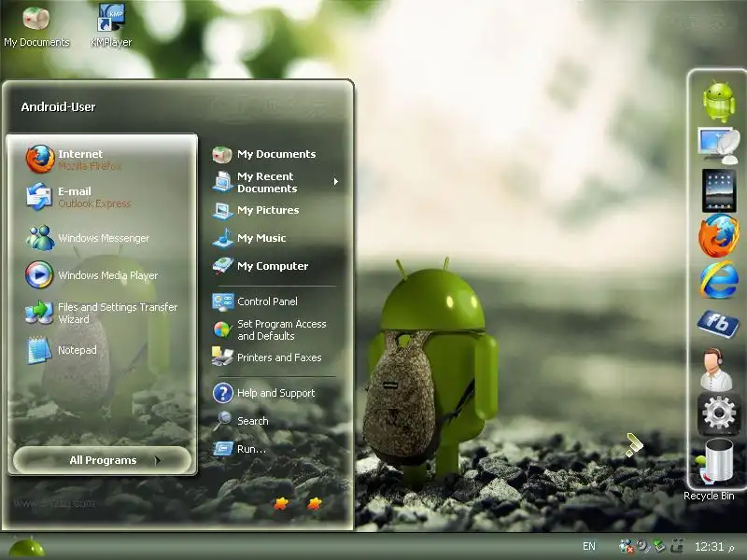Click the Android-User account name
747x560 pixels.
pos(58,107)
